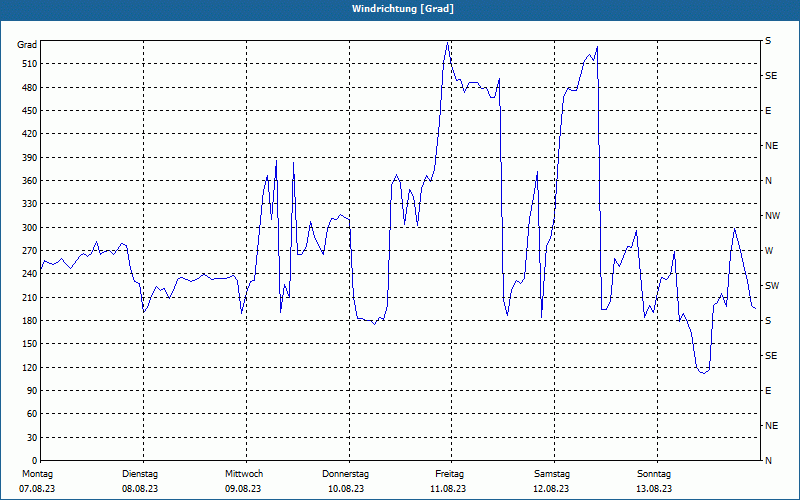Select the date 09.08.23
This screenshot has width=800, height=500.
coord(243,489)
